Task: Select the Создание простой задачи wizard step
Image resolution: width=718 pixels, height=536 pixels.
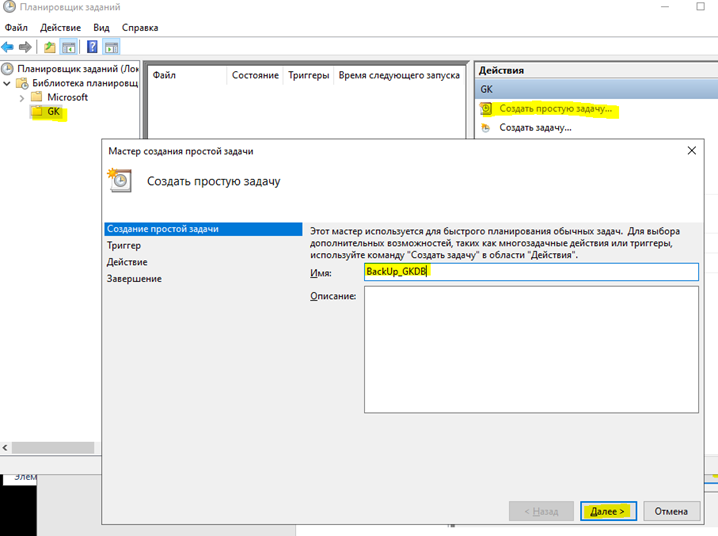Action: tap(203, 229)
